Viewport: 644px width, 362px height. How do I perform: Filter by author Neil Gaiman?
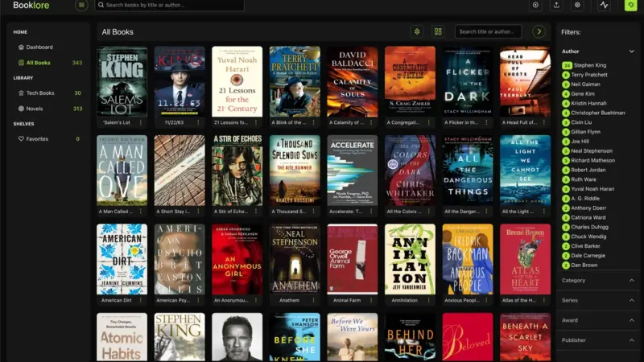[585, 84]
